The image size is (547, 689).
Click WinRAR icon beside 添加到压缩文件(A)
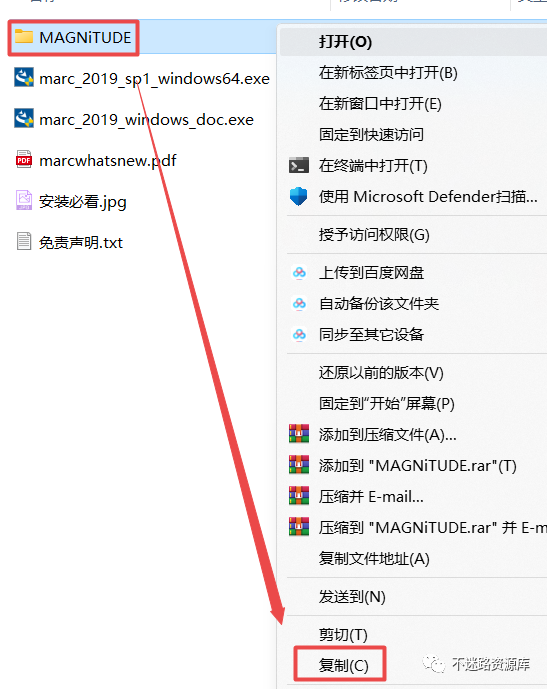(299, 434)
